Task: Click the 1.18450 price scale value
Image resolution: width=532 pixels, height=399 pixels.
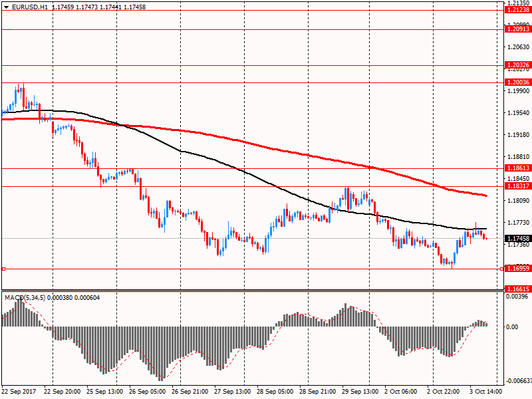Action: click(519, 178)
